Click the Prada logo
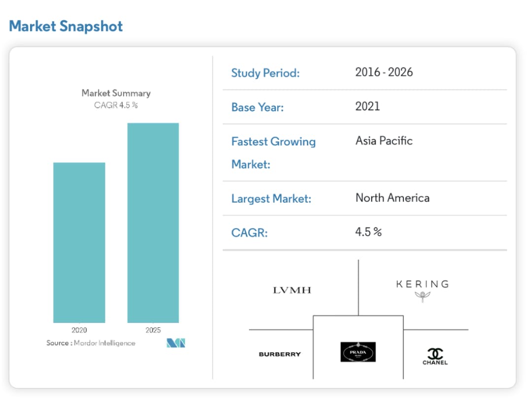Image resolution: width=532 pixels, height=413 pixels. 358,352
